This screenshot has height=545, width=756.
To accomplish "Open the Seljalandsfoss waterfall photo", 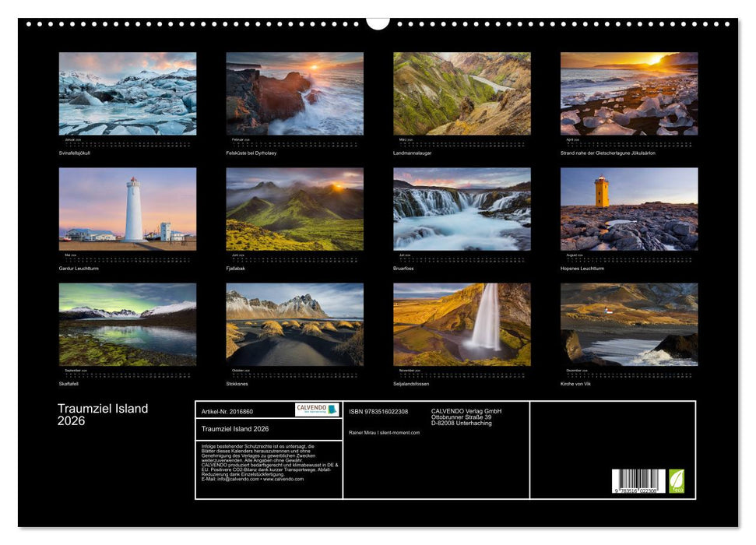I will pos(462,325).
